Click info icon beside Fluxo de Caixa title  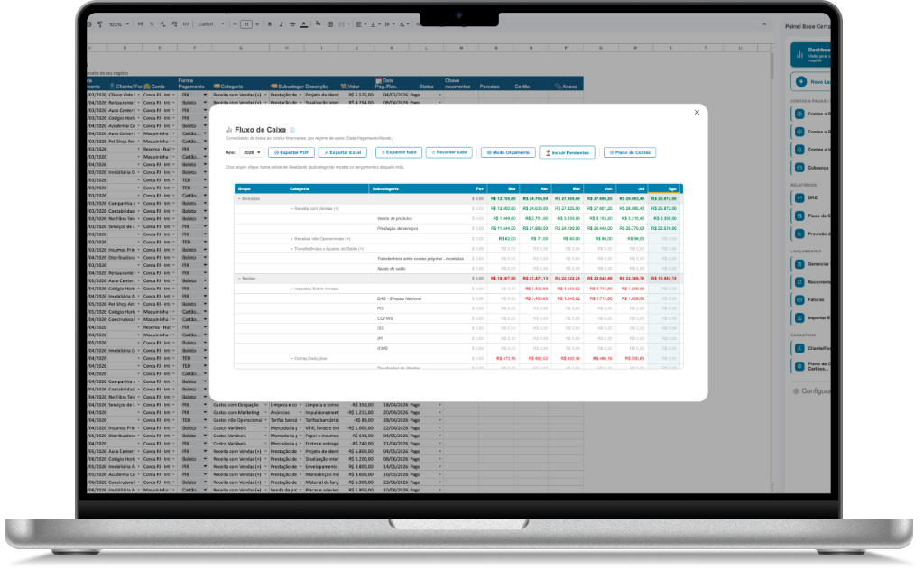(x=292, y=130)
